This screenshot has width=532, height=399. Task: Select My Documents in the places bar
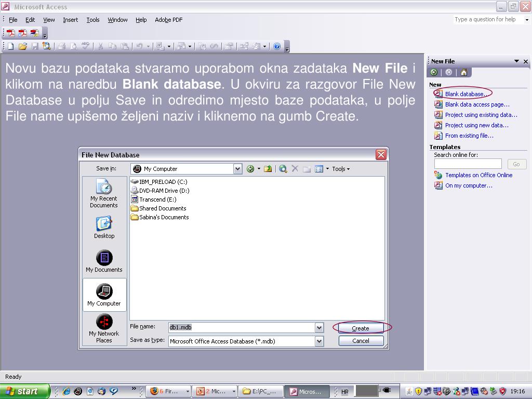[104, 261]
